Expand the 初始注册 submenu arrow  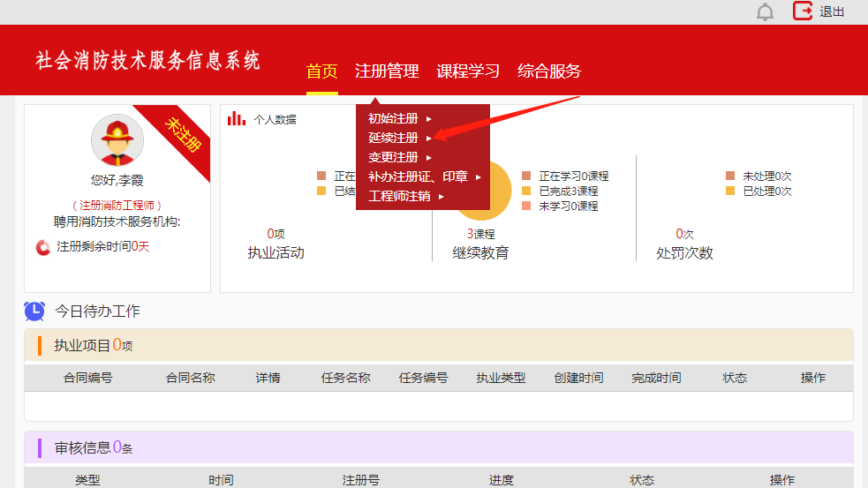coord(429,119)
